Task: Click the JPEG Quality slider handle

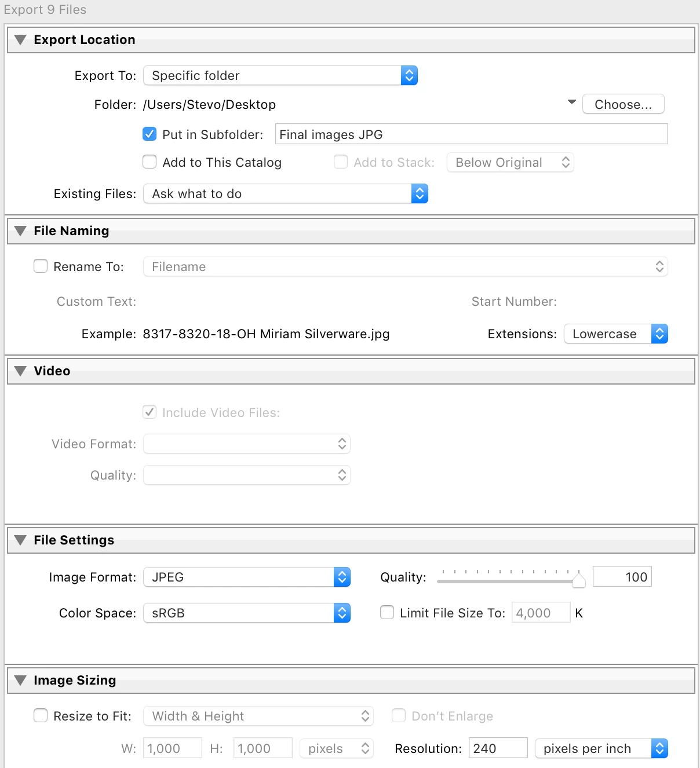Action: coord(578,580)
